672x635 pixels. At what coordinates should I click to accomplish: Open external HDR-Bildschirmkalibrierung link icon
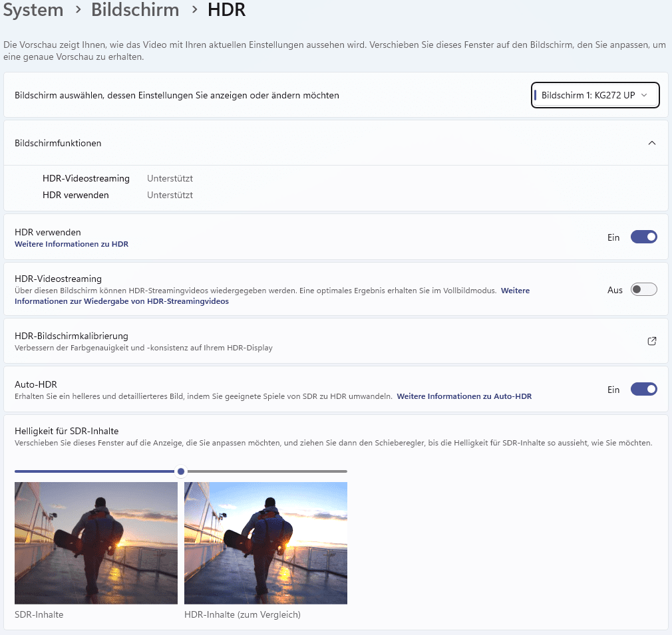tap(651, 341)
